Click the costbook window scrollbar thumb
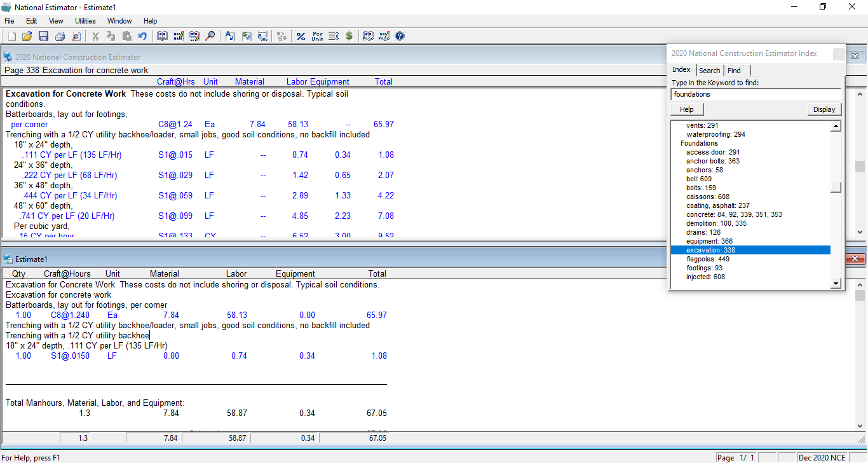This screenshot has height=463, width=868. click(860, 166)
